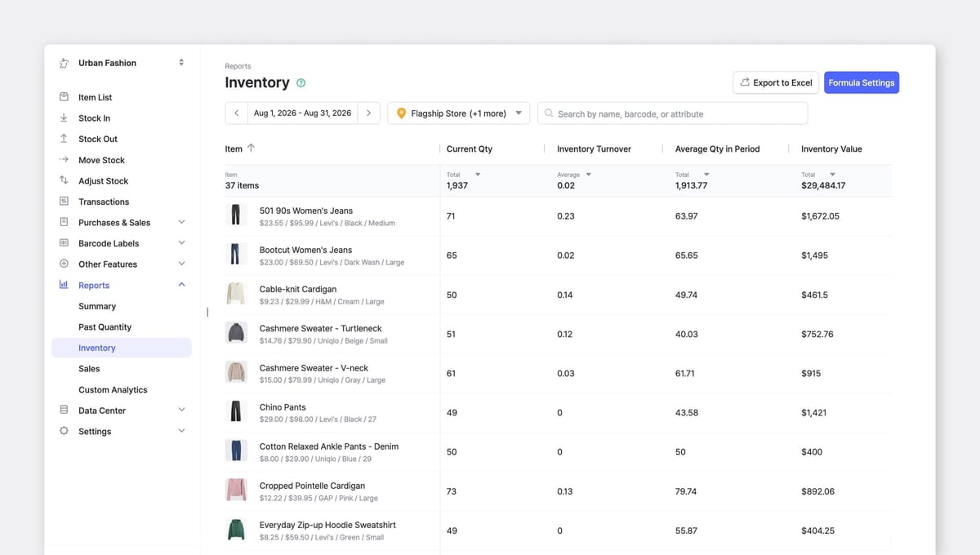Open the Past Quantity report
The height and width of the screenshot is (555, 980).
[105, 326]
